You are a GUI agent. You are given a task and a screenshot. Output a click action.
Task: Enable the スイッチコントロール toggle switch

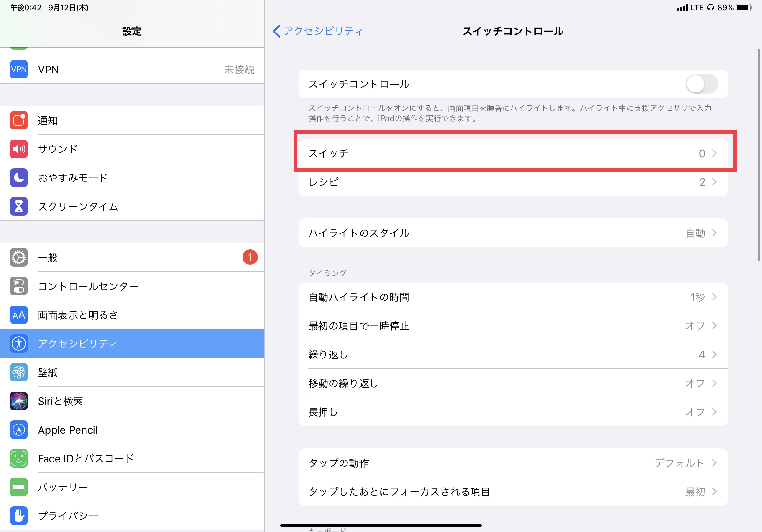[702, 84]
